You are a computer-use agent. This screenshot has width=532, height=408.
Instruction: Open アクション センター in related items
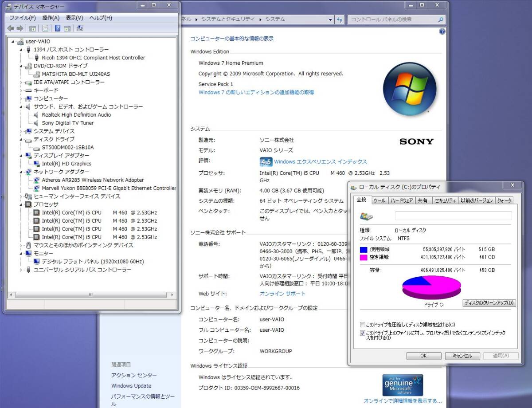coord(134,375)
